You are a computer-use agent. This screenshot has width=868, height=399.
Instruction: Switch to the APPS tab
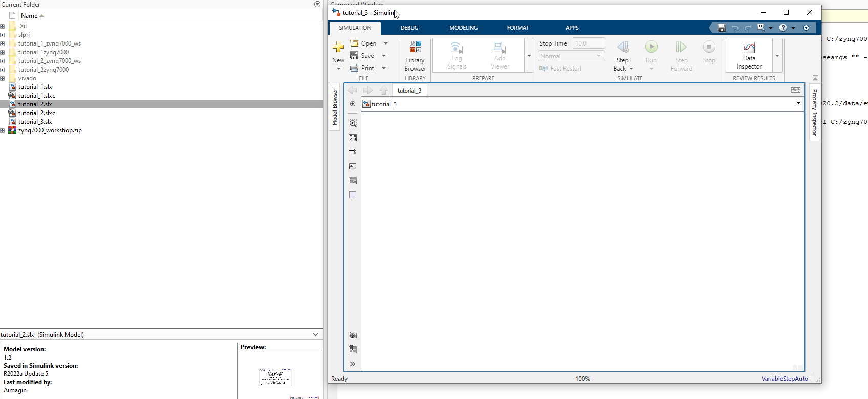pyautogui.click(x=572, y=28)
